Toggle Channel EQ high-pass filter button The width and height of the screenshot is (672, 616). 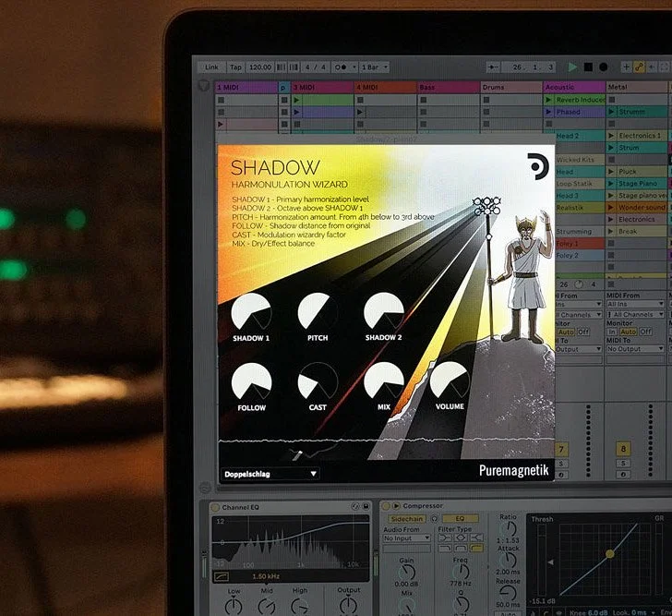point(222,576)
